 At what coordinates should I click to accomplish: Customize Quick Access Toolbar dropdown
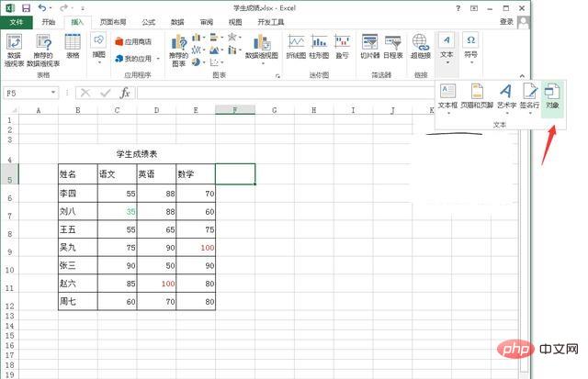[83, 8]
